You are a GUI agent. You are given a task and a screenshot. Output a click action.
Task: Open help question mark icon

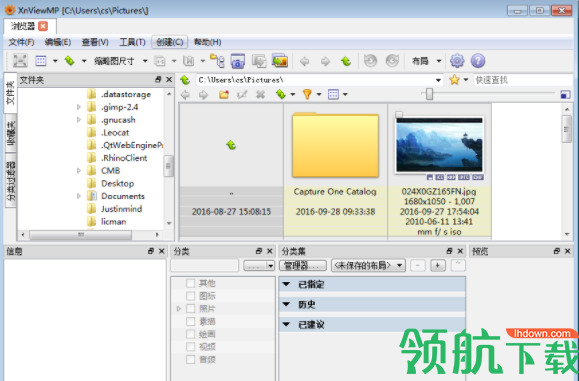pos(478,61)
